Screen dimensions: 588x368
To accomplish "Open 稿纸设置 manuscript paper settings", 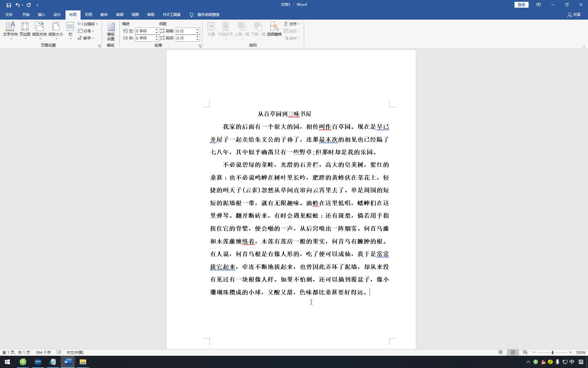I will pos(111,31).
